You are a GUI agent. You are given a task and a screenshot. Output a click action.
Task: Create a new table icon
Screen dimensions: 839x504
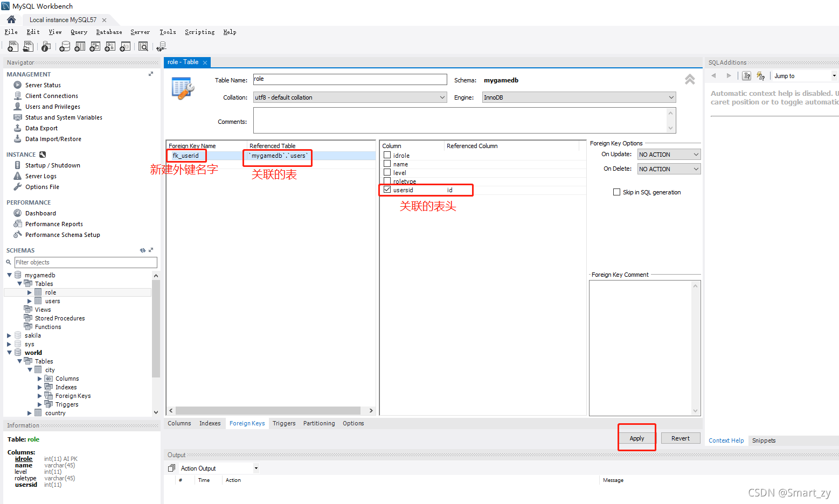pos(80,47)
